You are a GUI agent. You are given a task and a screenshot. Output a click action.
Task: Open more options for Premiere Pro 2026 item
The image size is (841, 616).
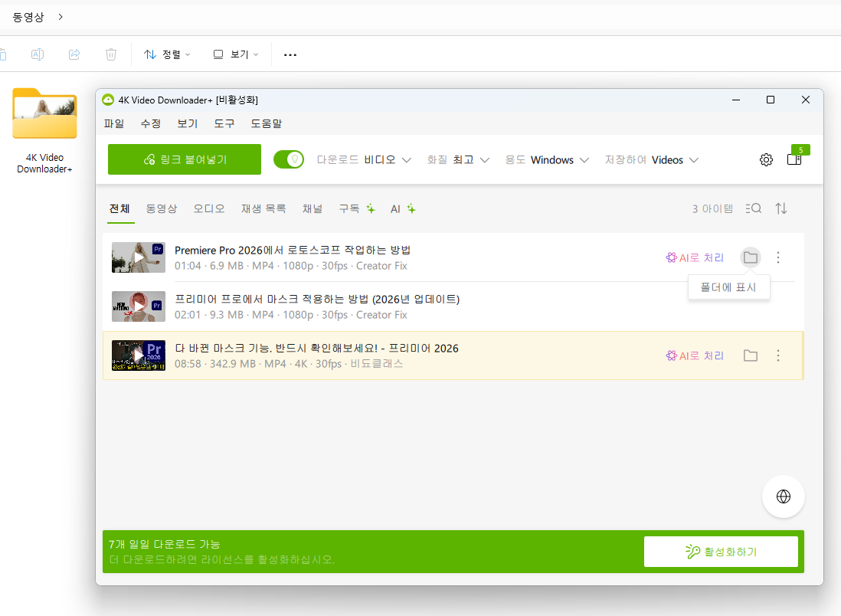point(778,257)
